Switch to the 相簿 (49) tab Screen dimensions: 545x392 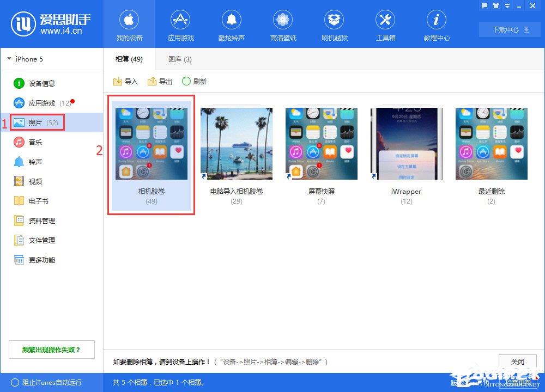(129, 59)
